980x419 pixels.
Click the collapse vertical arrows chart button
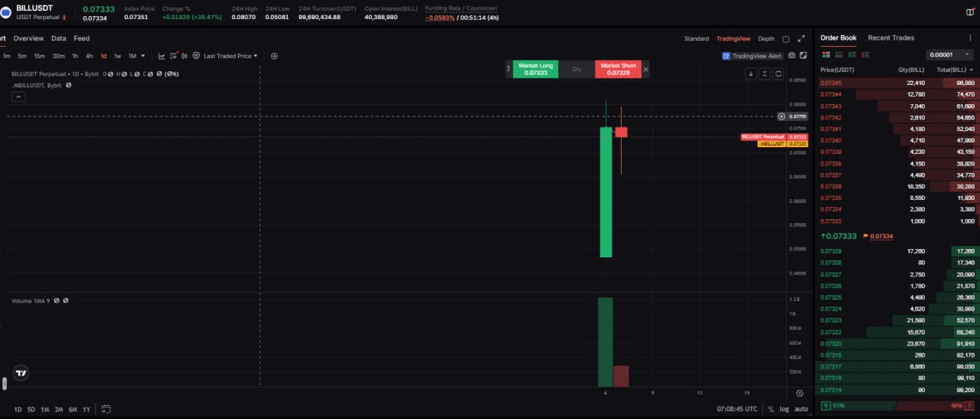tap(765, 74)
